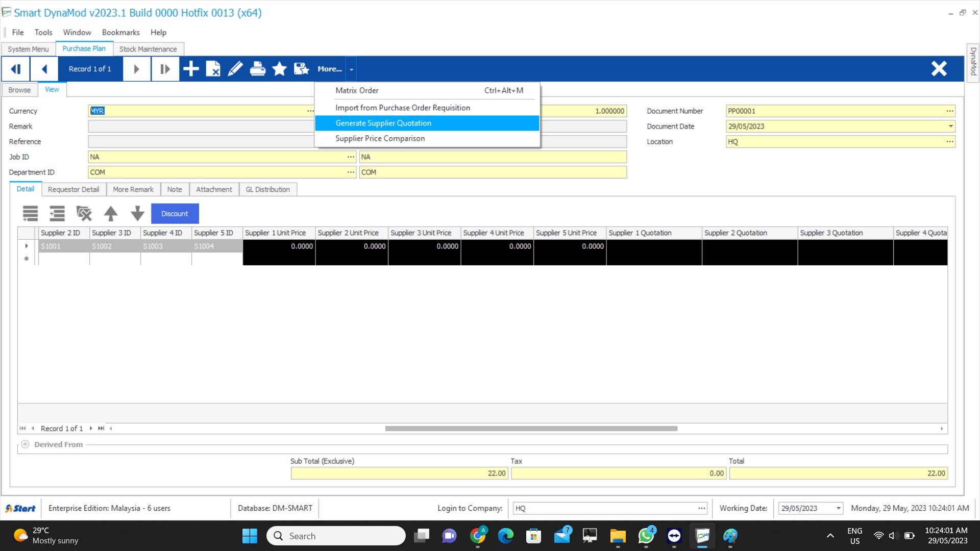980x551 pixels.
Task: Select Generate Supplier Quotation menu item
Action: (383, 123)
